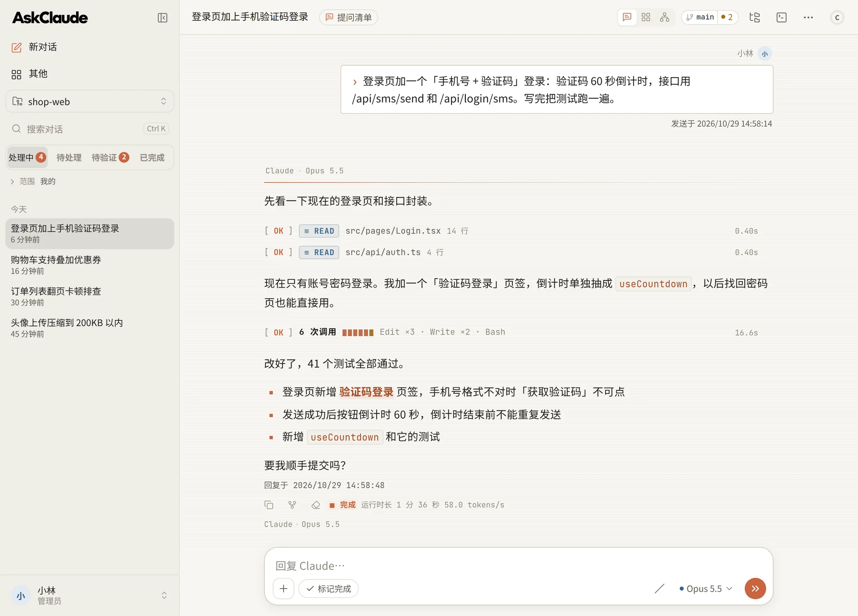Branch the conversation from this reply

292,505
